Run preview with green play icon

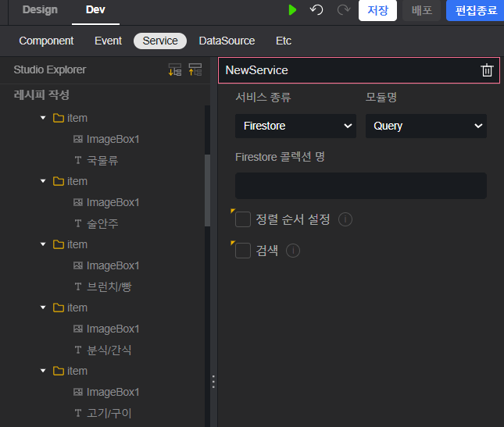click(292, 10)
